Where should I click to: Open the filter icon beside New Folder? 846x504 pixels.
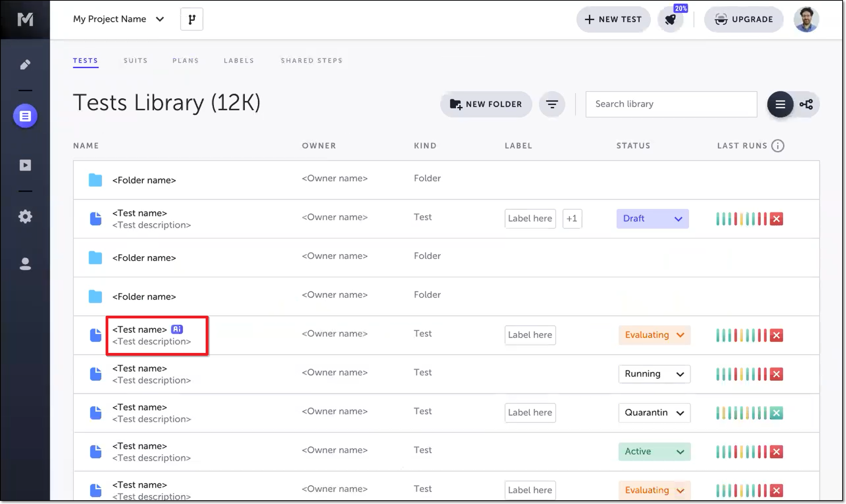552,104
